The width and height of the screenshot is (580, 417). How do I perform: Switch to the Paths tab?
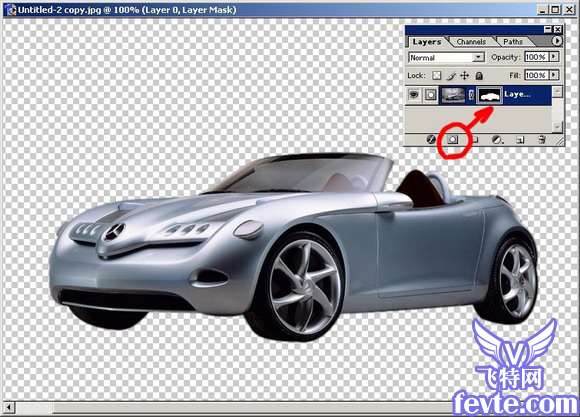tap(513, 42)
